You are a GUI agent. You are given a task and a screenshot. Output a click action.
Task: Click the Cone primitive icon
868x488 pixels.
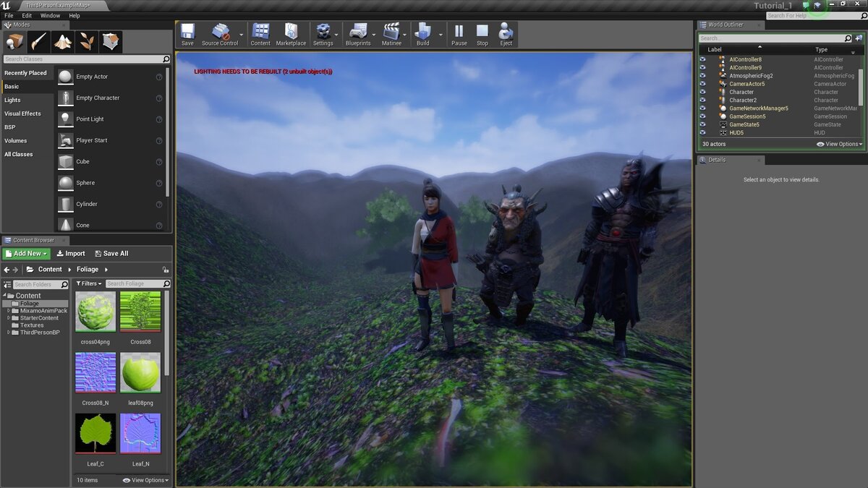click(x=66, y=224)
